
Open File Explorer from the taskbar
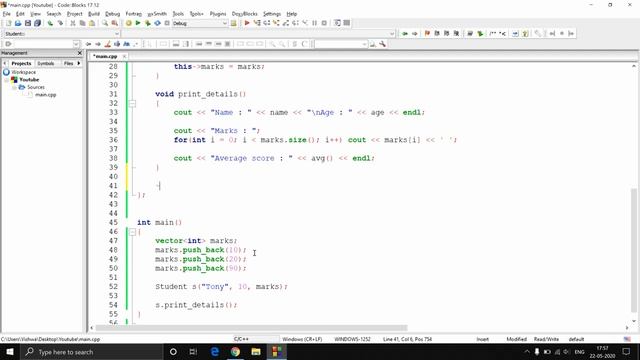[256, 351]
